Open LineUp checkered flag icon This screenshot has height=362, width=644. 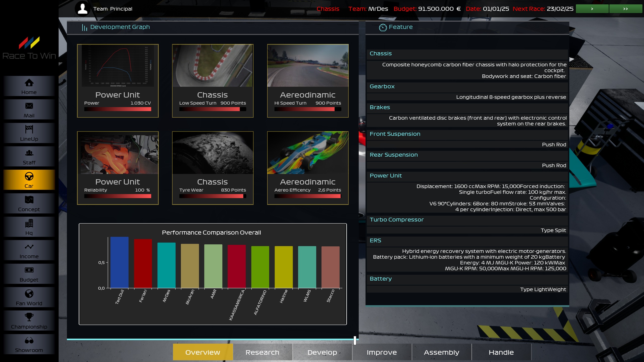[29, 129]
